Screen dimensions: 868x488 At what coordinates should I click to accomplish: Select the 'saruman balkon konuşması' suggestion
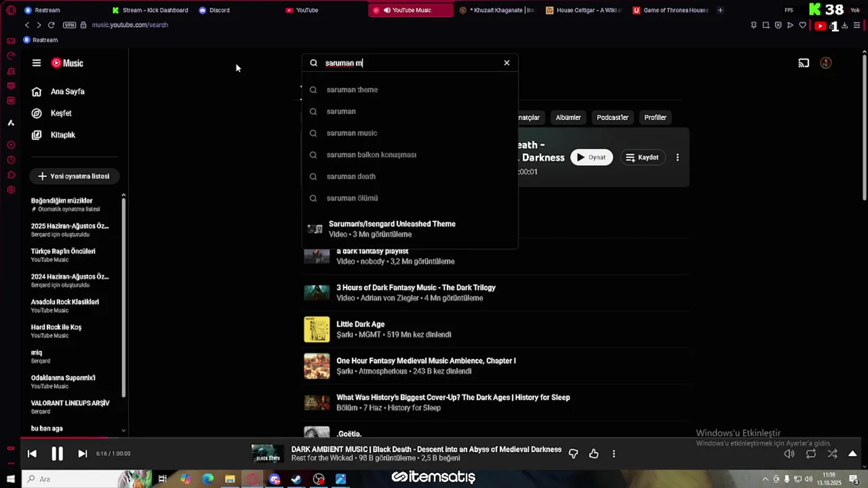click(410, 155)
